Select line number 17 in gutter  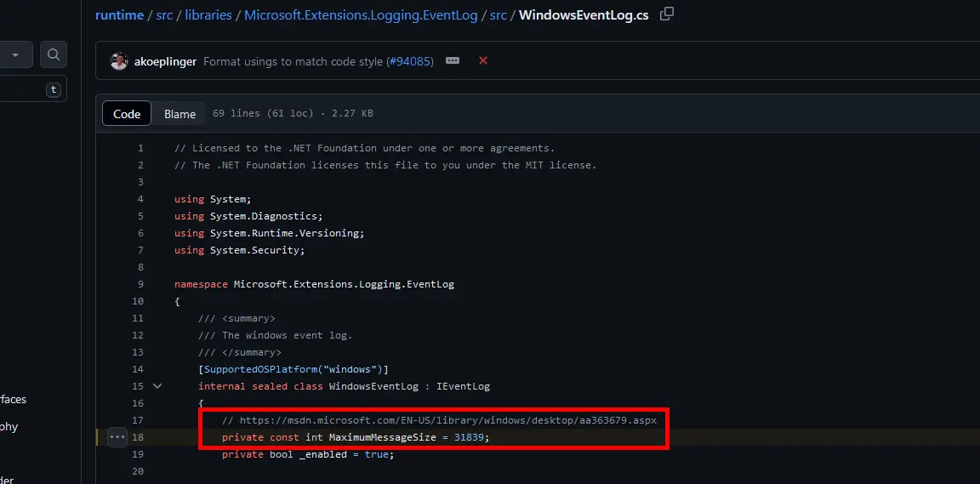138,419
